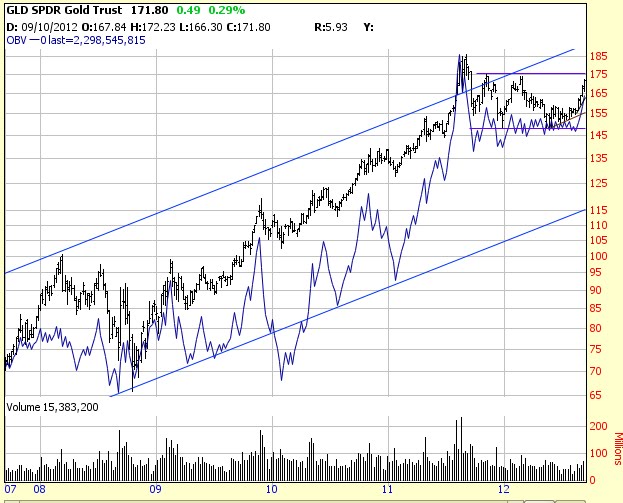
Task: Click the "80" price axis label
Action: click(x=595, y=328)
